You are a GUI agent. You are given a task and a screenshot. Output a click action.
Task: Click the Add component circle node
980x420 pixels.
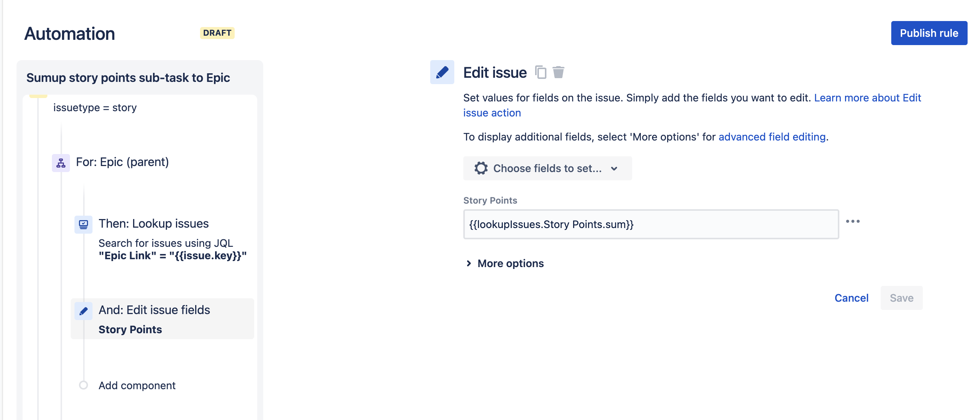click(83, 385)
